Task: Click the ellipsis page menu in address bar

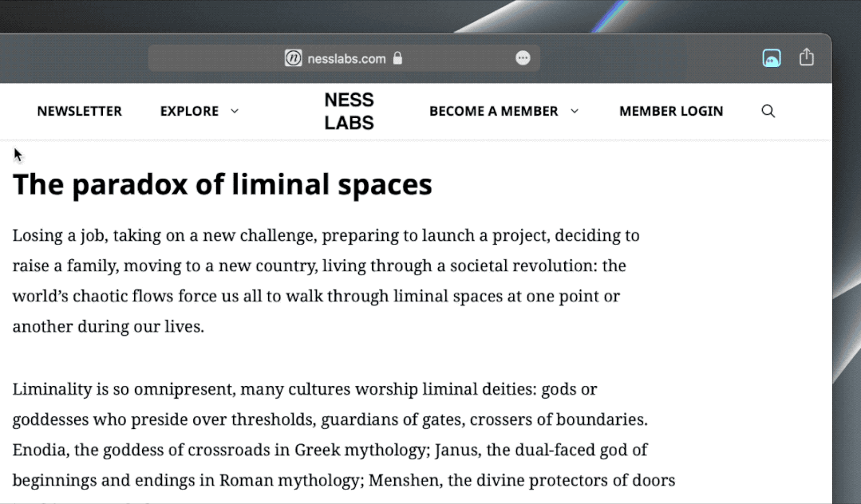Action: 523,58
